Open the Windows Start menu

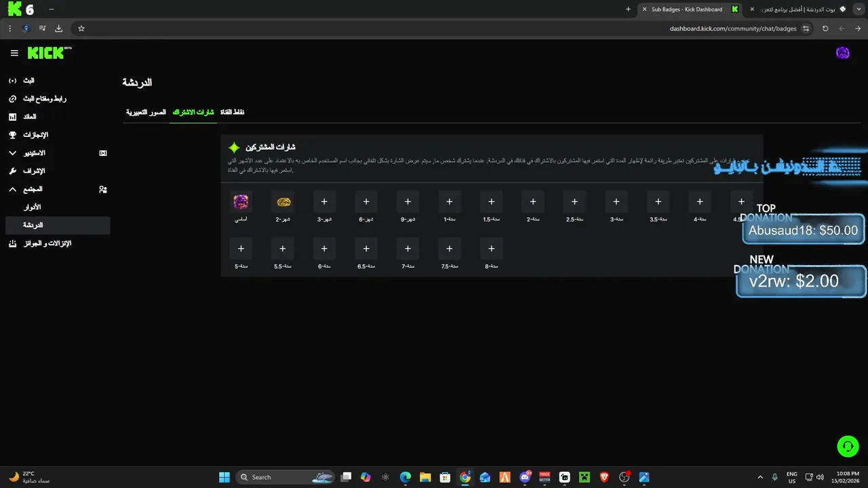click(224, 477)
